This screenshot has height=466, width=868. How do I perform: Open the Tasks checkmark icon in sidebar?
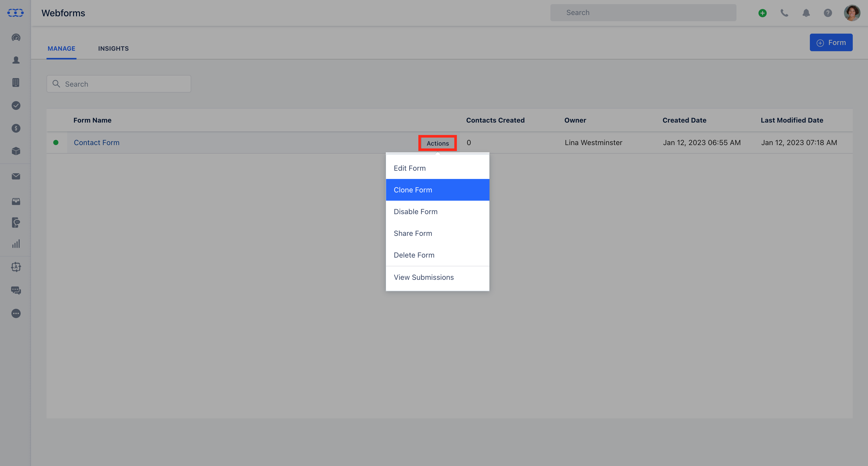tap(16, 106)
